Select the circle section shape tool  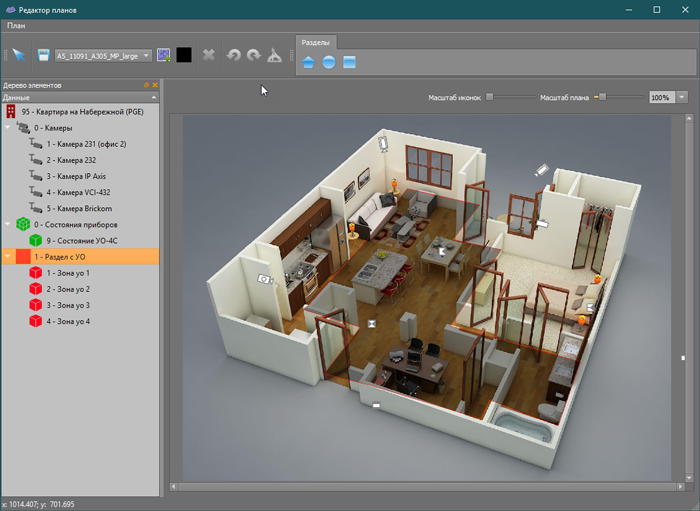[x=328, y=62]
